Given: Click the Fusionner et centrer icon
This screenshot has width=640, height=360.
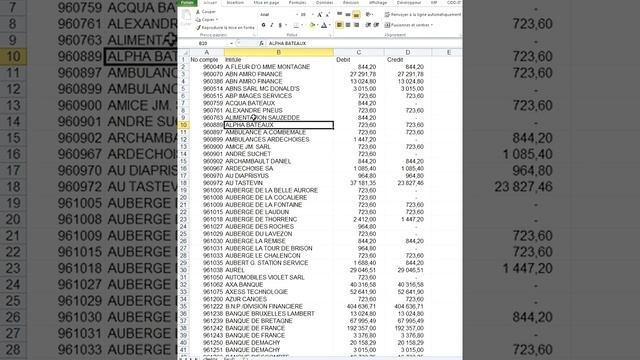Looking at the screenshot, I should 388,25.
